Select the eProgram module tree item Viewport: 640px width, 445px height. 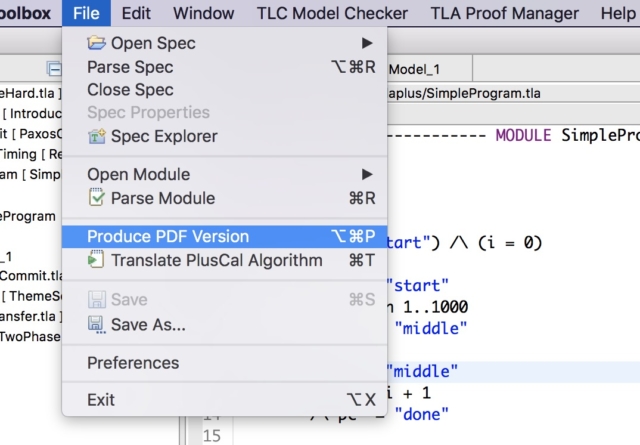pos(28,216)
